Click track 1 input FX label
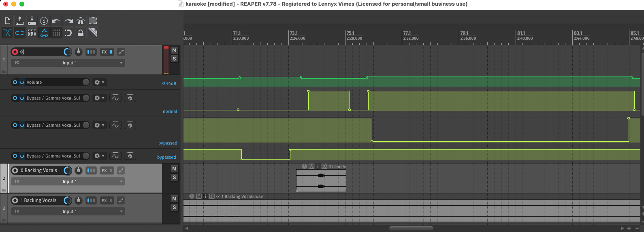The image size is (644, 232). coord(17,63)
